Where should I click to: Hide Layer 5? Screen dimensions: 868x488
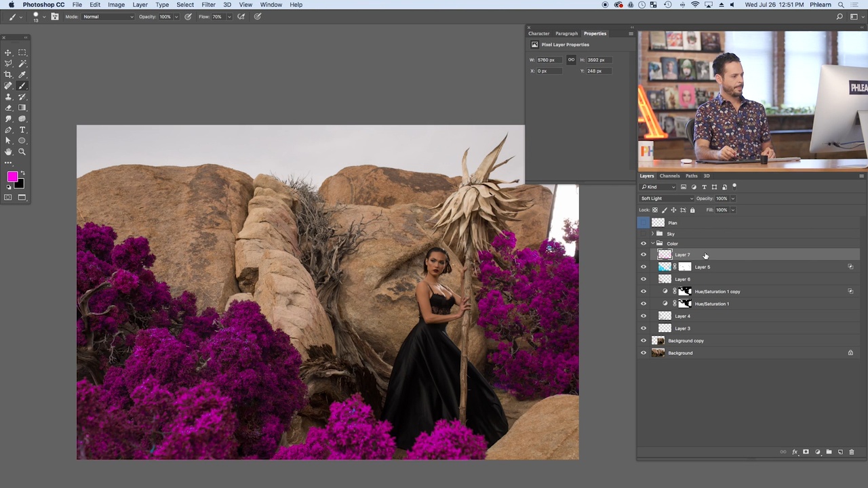point(644,267)
